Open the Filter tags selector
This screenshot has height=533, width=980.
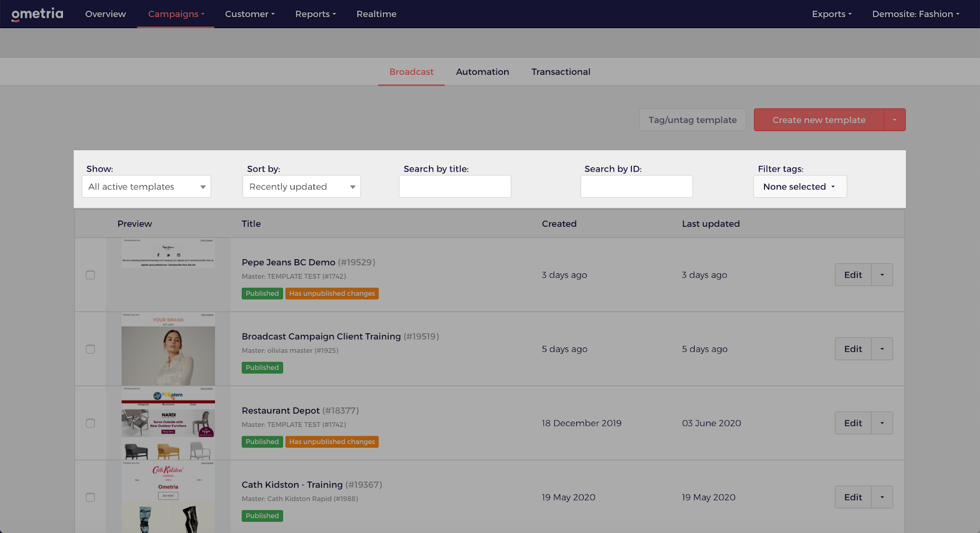pos(800,187)
